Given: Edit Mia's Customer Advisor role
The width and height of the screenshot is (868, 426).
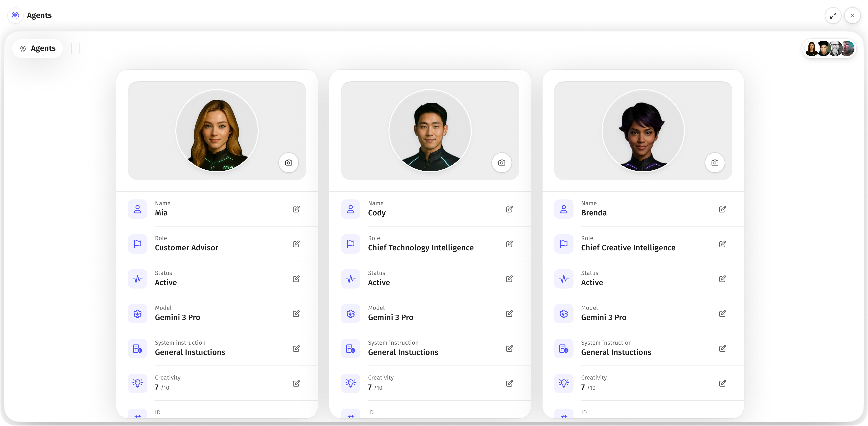Looking at the screenshot, I should (296, 244).
